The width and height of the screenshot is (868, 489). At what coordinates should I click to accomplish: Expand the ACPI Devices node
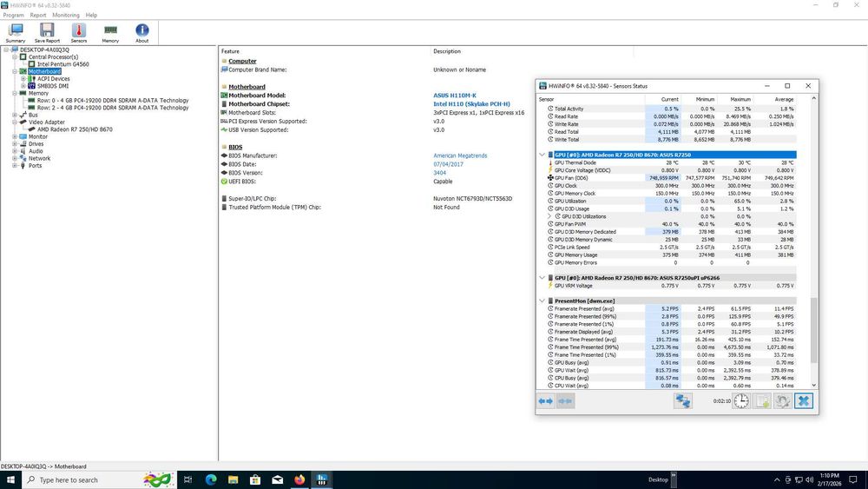pyautogui.click(x=23, y=79)
